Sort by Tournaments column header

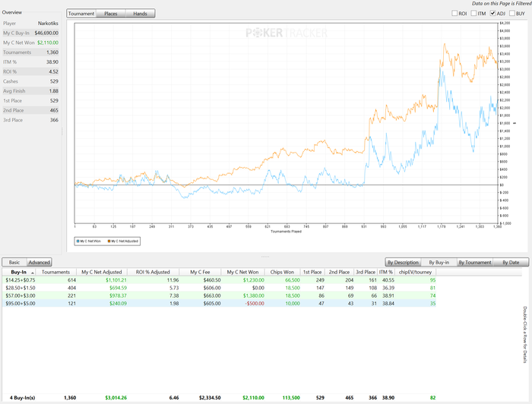(x=55, y=272)
